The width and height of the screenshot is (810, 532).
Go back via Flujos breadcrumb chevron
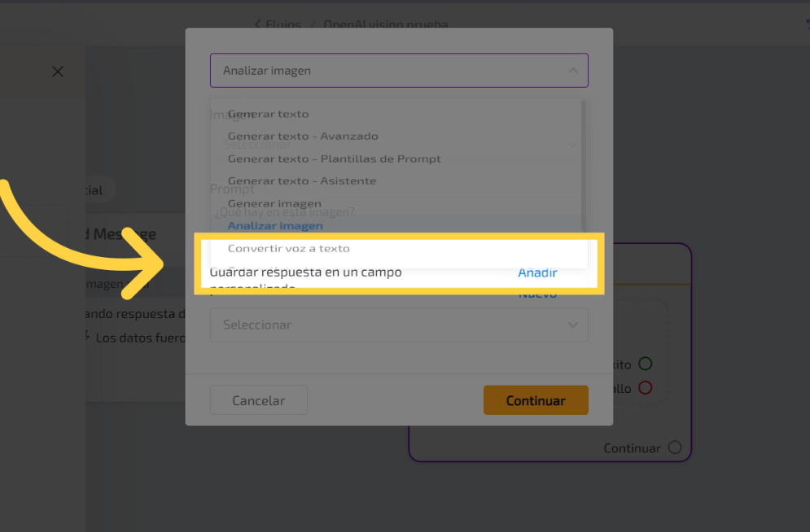coord(258,24)
